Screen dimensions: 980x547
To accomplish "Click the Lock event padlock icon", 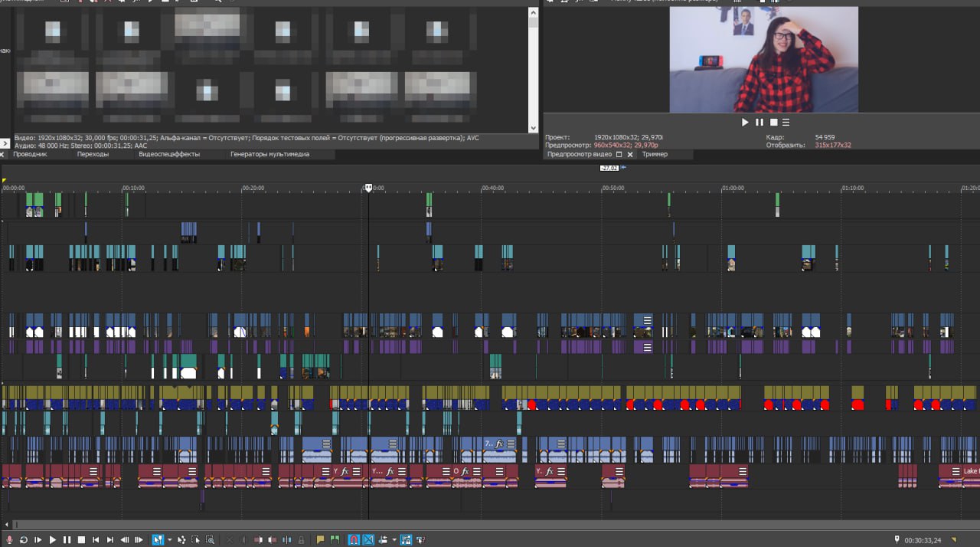I will click(x=301, y=539).
